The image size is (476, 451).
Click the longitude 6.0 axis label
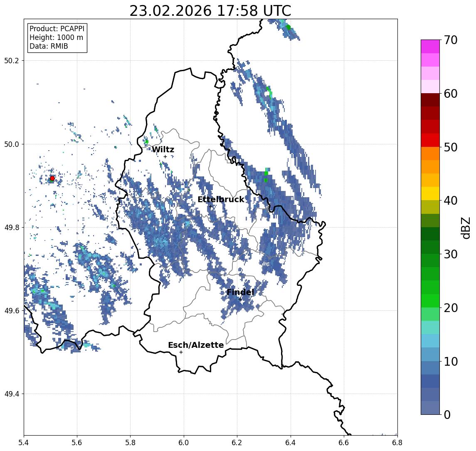coord(184,443)
